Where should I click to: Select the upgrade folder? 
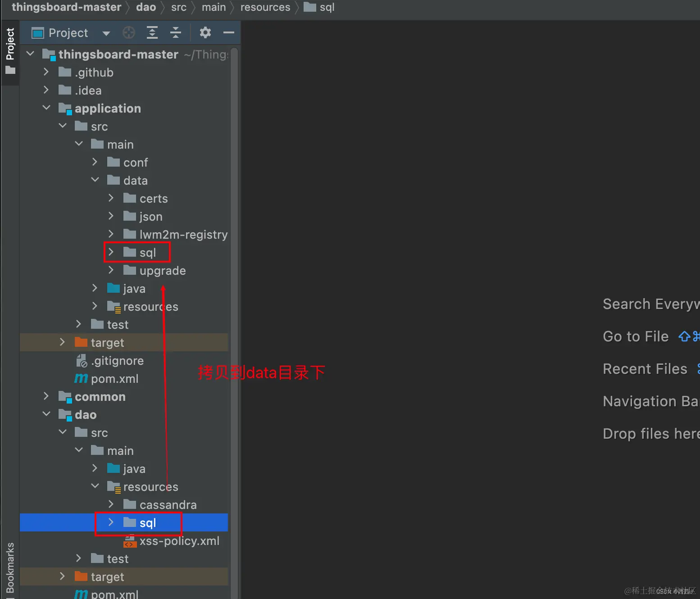(155, 270)
